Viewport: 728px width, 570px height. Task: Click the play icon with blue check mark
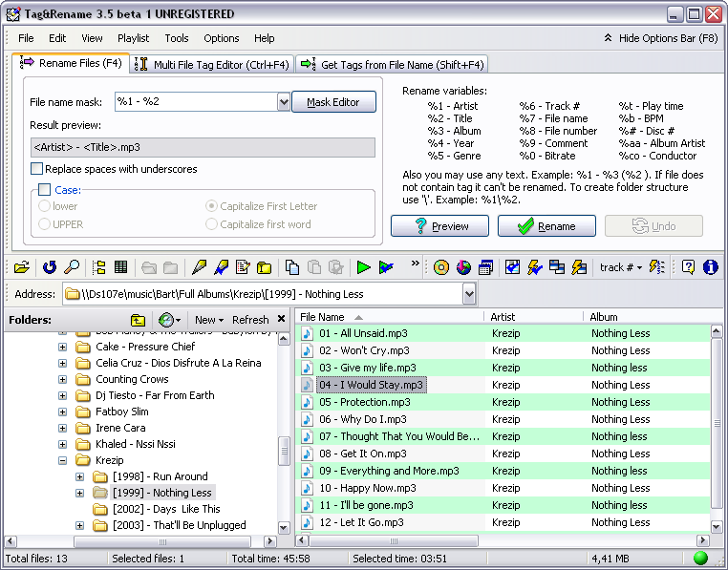(x=386, y=267)
